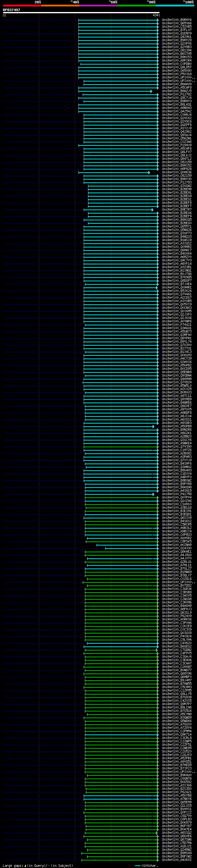This screenshot has height=868, width=197.
Task: Click the green alignment bar for UniRef100_C3BSB8
Action: 122,592
